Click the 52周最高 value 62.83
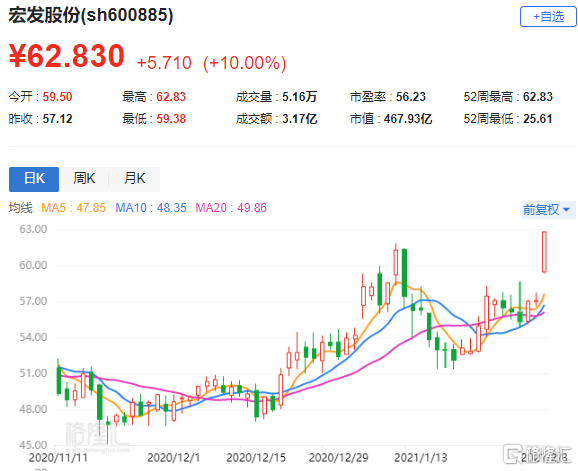 tap(538, 97)
